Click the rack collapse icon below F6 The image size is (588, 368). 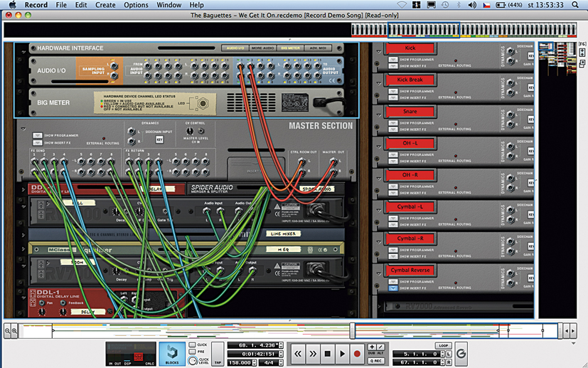[582, 53]
